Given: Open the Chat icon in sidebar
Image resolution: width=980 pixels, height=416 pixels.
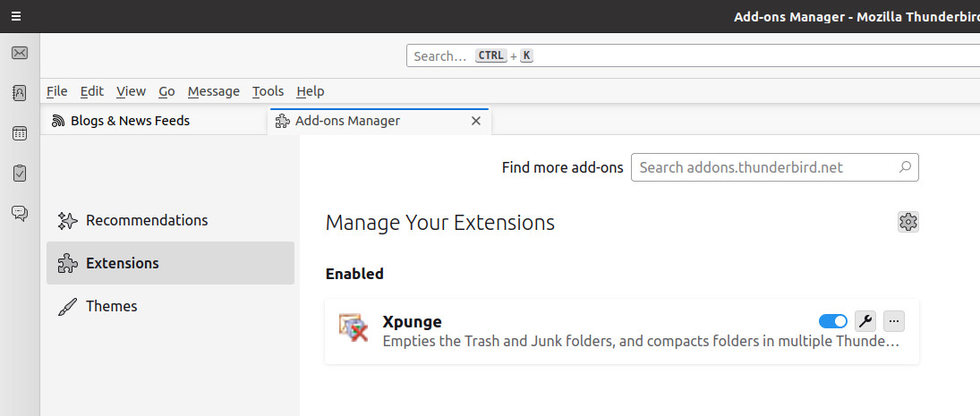Looking at the screenshot, I should (20, 214).
